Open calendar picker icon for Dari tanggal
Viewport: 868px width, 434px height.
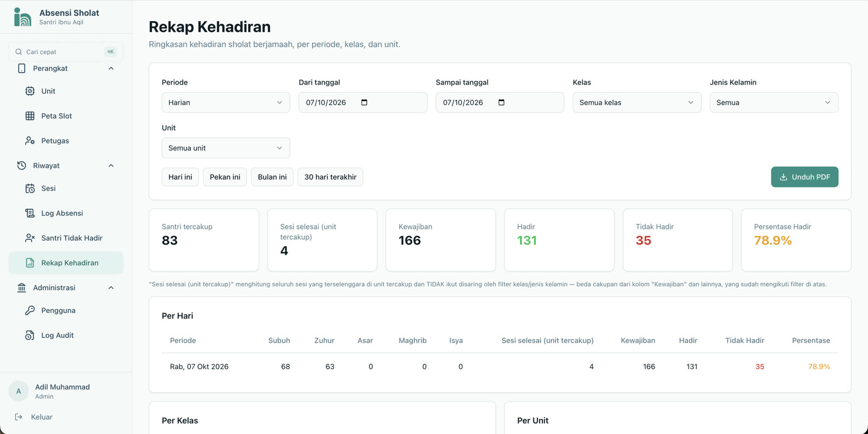pos(364,103)
